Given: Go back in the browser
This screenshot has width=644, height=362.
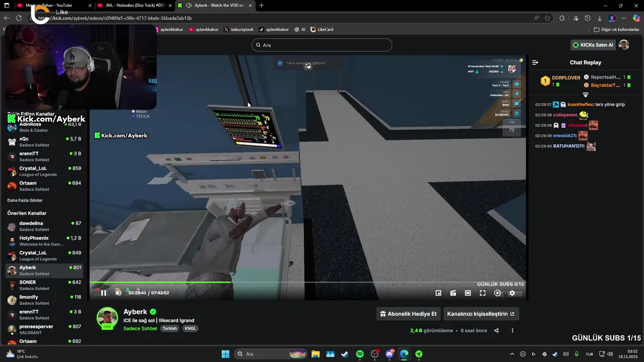Looking at the screenshot, I should tap(7, 18).
